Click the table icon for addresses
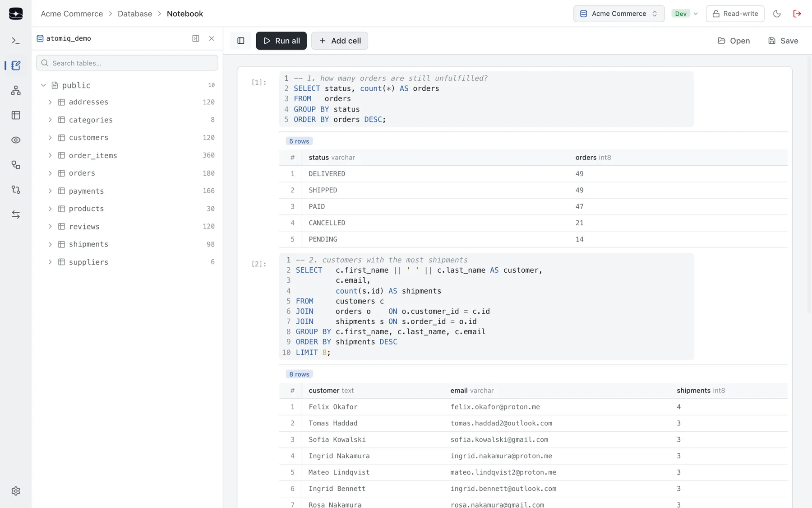Image resolution: width=812 pixels, height=508 pixels. [x=62, y=102]
